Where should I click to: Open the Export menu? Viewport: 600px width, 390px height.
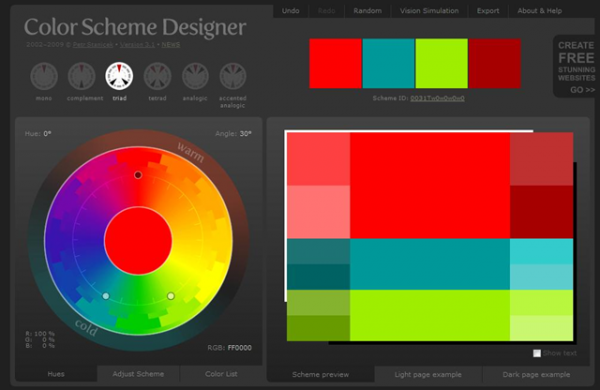pos(488,11)
